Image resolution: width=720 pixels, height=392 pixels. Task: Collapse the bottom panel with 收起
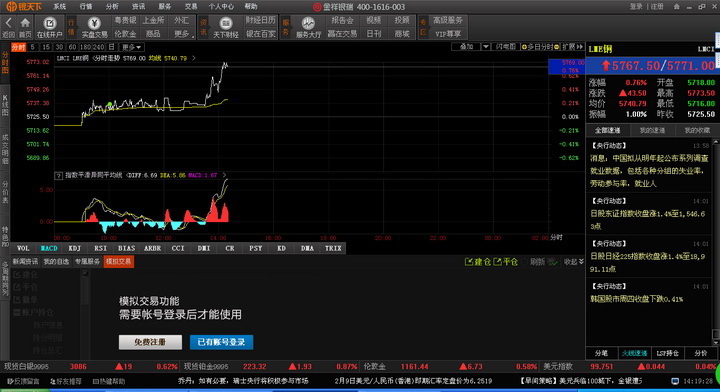coord(574,262)
